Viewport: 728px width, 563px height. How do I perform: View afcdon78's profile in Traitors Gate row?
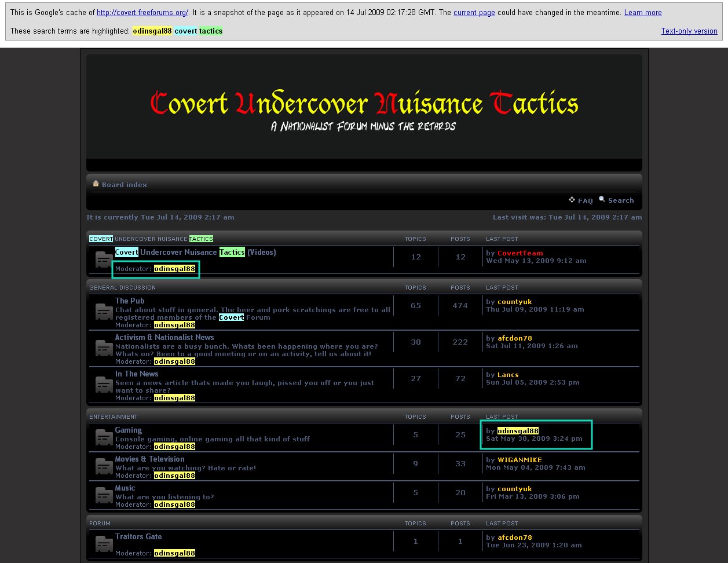pos(514,538)
